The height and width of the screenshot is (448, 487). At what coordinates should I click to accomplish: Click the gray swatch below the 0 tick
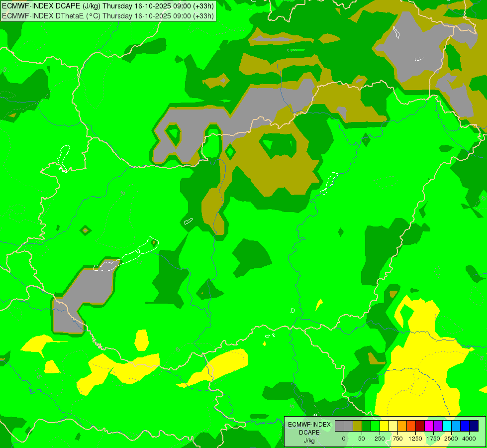339,426
